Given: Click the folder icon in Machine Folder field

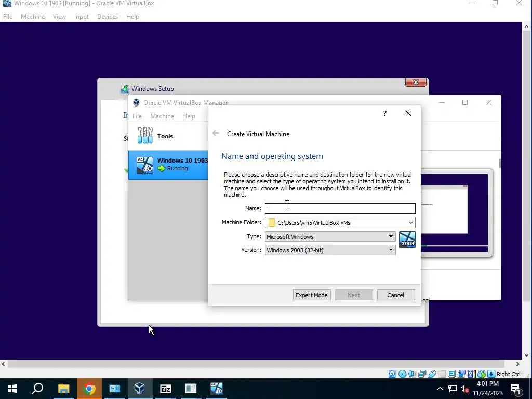Looking at the screenshot, I should click(271, 222).
